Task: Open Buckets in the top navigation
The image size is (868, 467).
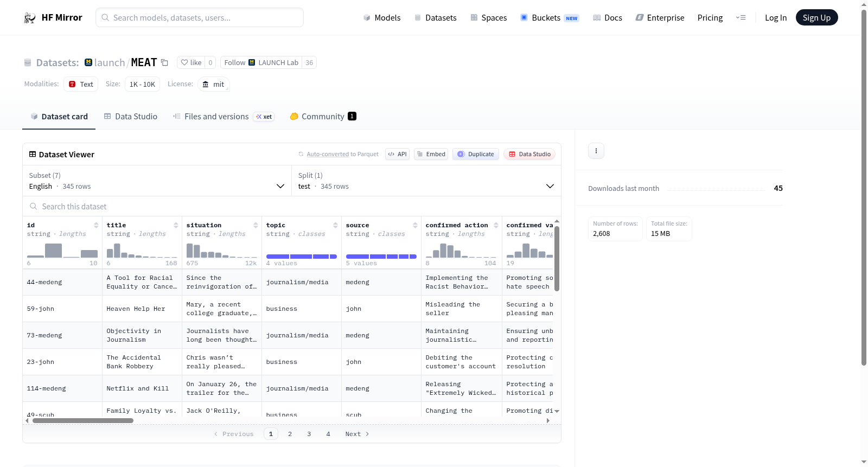Action: (x=550, y=18)
